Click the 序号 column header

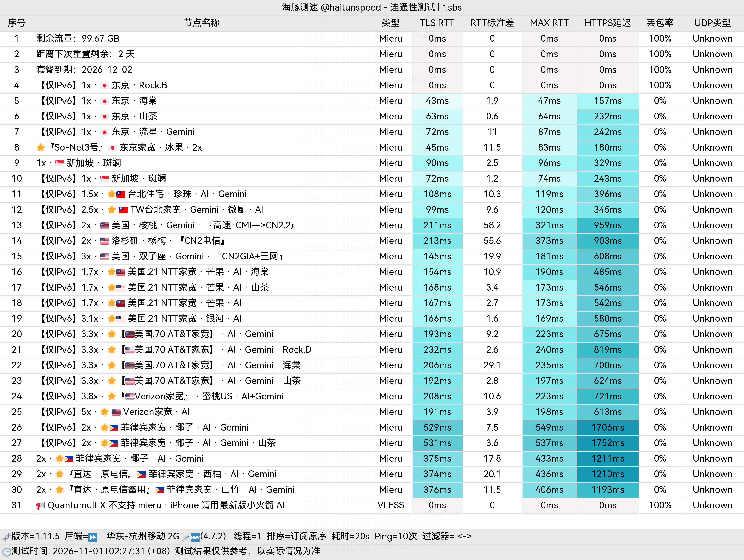coord(17,23)
